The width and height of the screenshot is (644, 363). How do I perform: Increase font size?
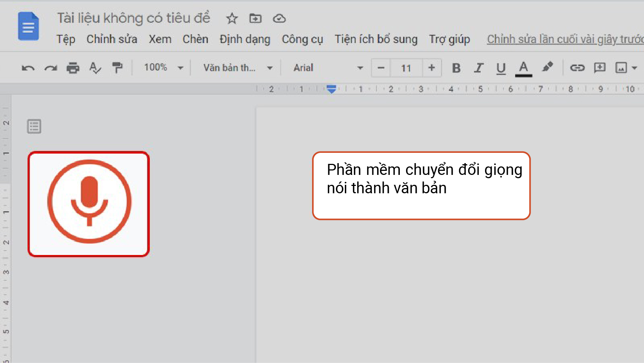tap(432, 68)
